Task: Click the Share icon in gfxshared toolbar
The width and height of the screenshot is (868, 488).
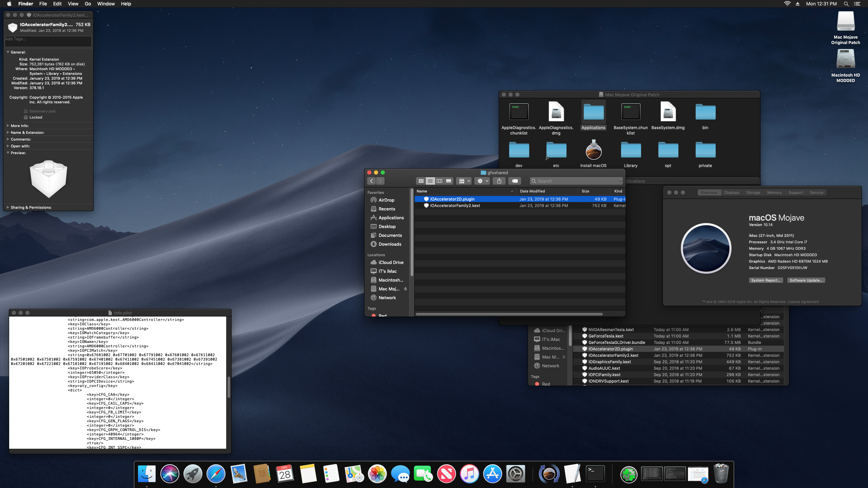Action: [x=499, y=181]
